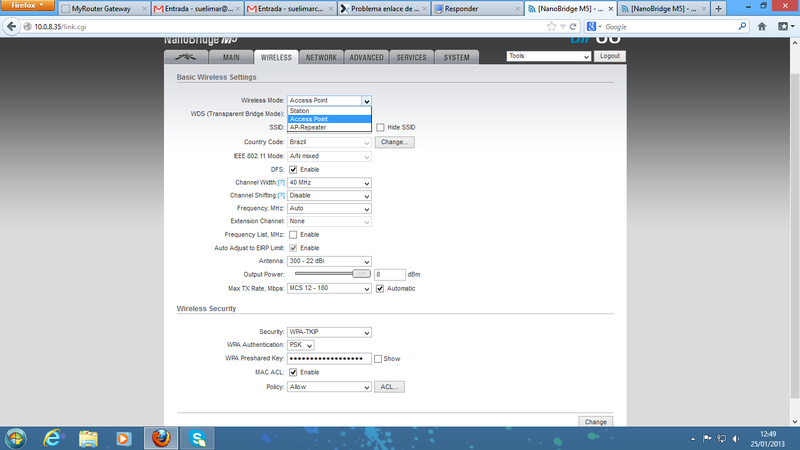
Task: Open network status tray icon
Action: 721,439
